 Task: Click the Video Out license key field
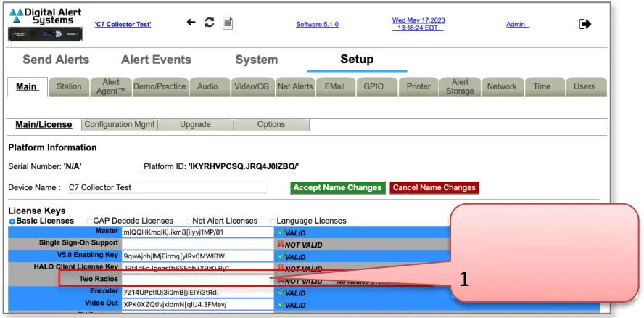pyautogui.click(x=197, y=305)
